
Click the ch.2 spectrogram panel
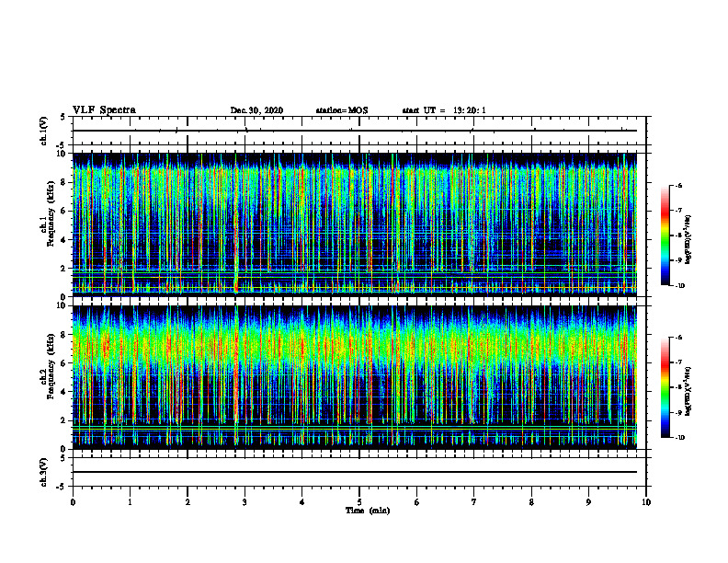coord(355,377)
